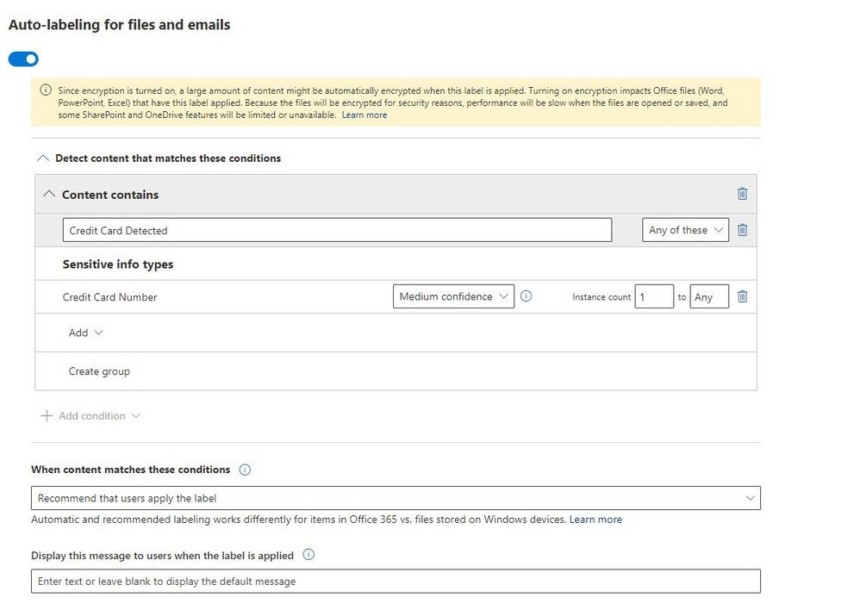Screen dimensions: 860x616
Task: Remove the Credit Card Number info type
Action: (742, 296)
